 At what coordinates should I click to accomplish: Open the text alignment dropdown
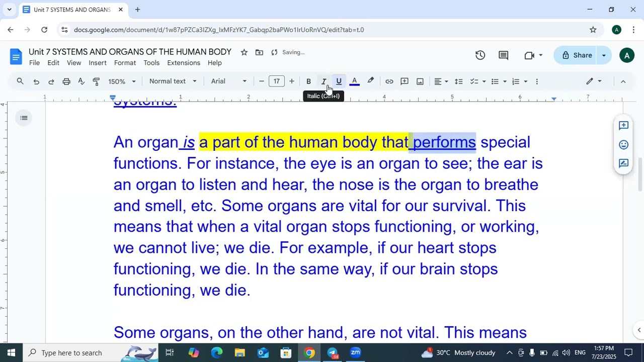[x=441, y=81]
